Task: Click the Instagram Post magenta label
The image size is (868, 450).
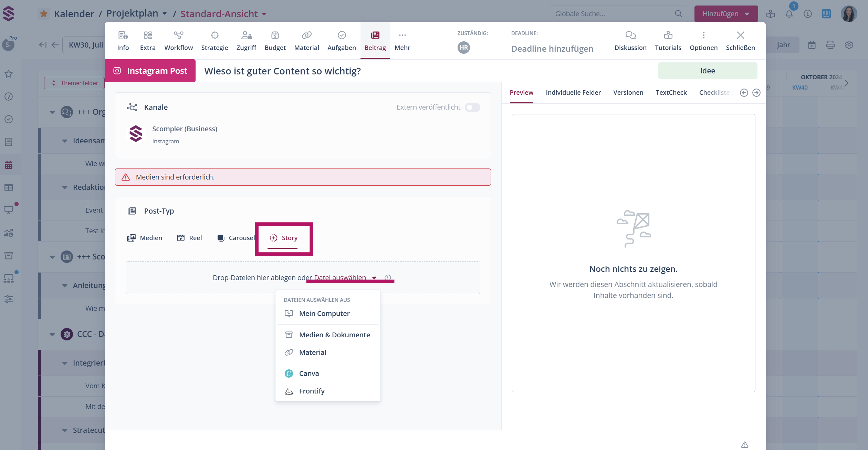Action: click(150, 71)
